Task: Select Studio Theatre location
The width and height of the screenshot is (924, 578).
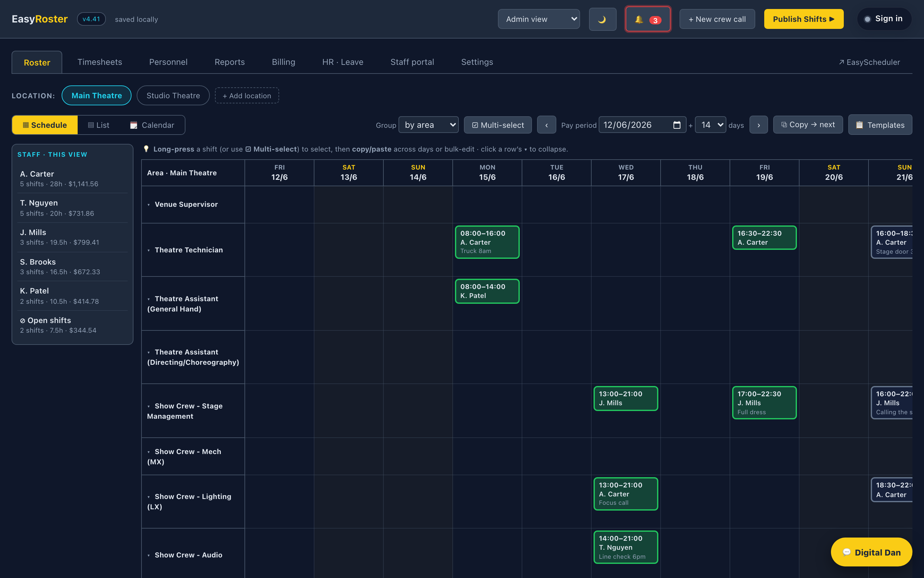Action: [173, 96]
